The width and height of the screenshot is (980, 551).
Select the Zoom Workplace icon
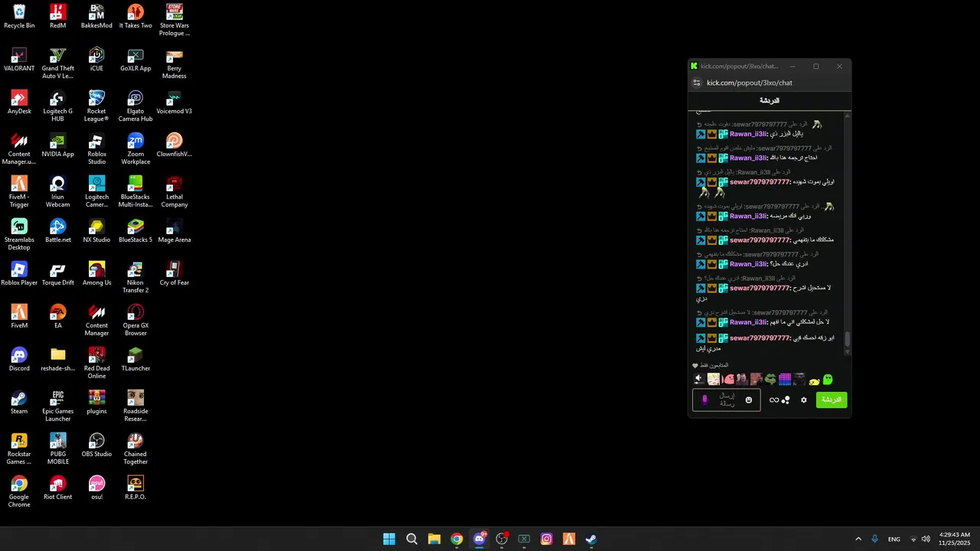[136, 149]
